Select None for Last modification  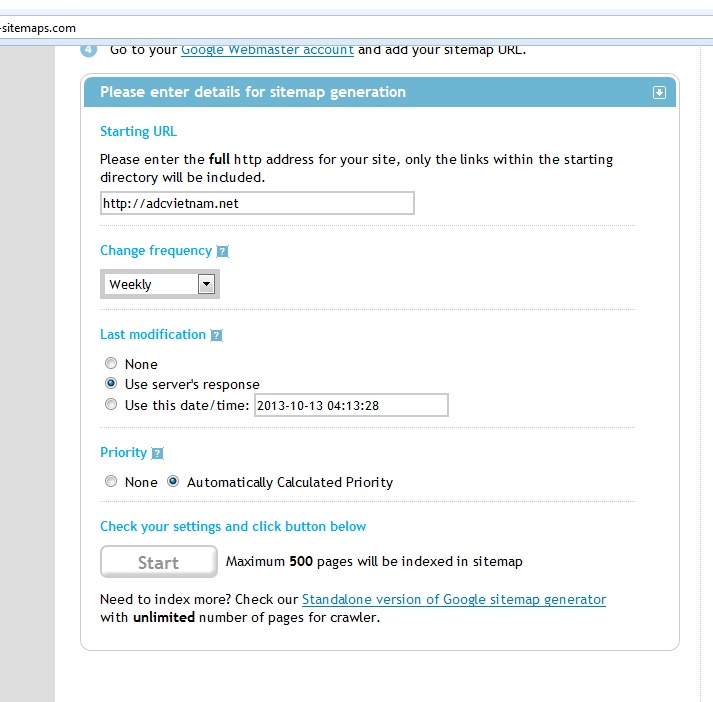[111, 364]
